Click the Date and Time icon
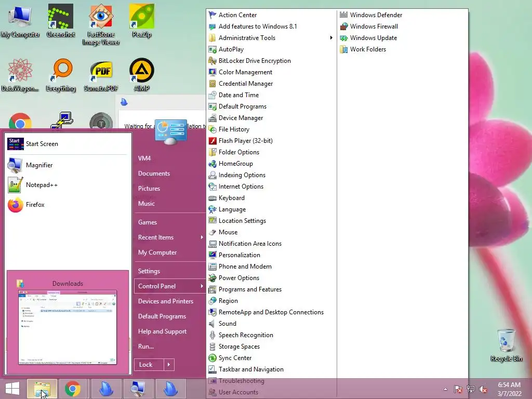Screen dimensions: 532x399 point(212,95)
